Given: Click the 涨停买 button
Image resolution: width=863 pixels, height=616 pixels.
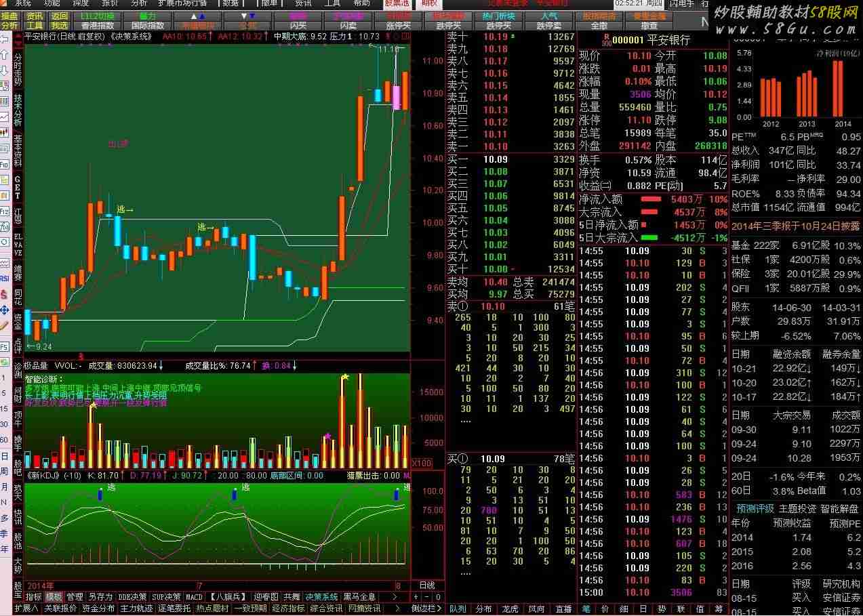Looking at the screenshot, I should pos(399,25).
